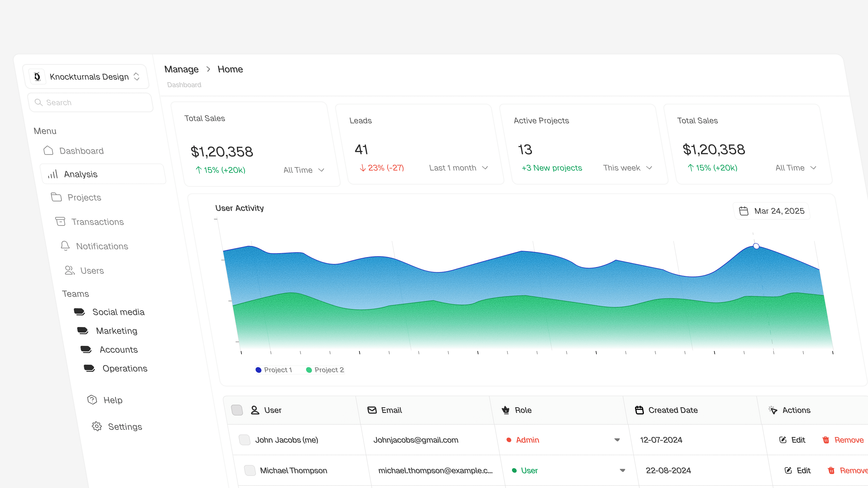868x488 pixels.
Task: Click the Help question mark icon
Action: (92, 400)
